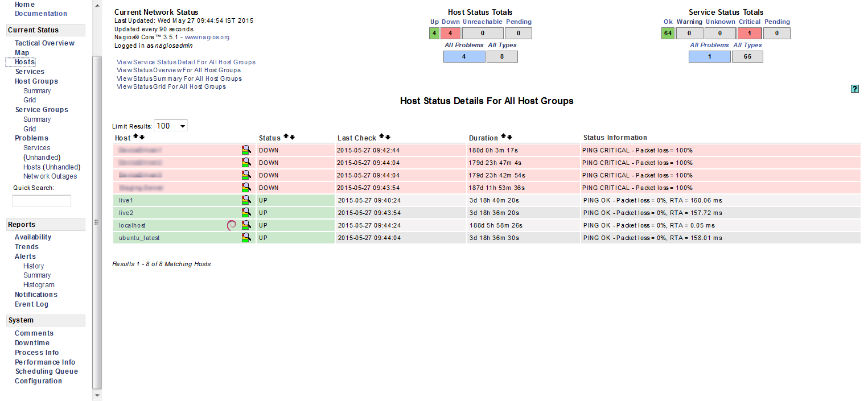Select Scheduling Queue under System

pos(46,371)
